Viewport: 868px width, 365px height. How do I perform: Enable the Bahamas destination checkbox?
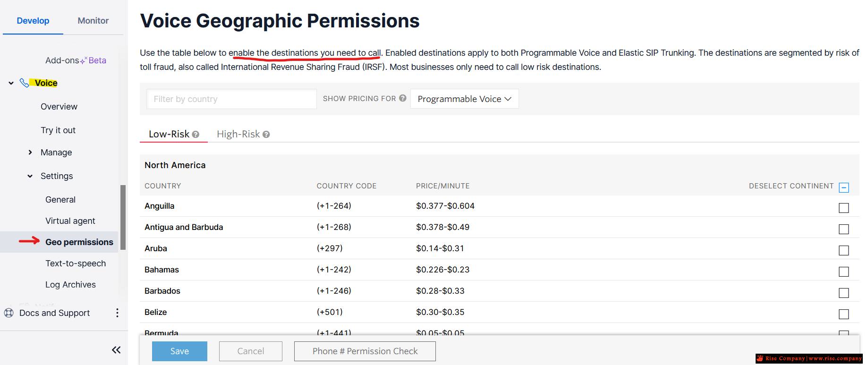coord(844,272)
